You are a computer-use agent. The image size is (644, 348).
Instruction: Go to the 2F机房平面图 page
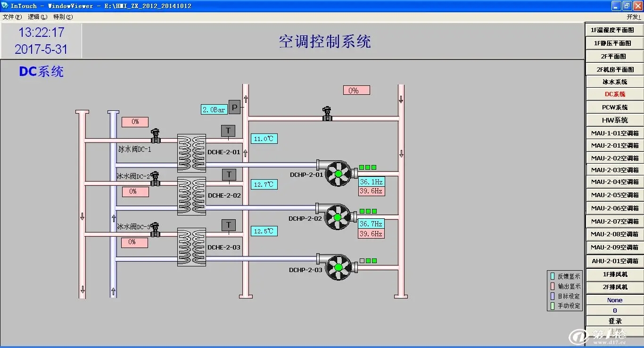615,69
